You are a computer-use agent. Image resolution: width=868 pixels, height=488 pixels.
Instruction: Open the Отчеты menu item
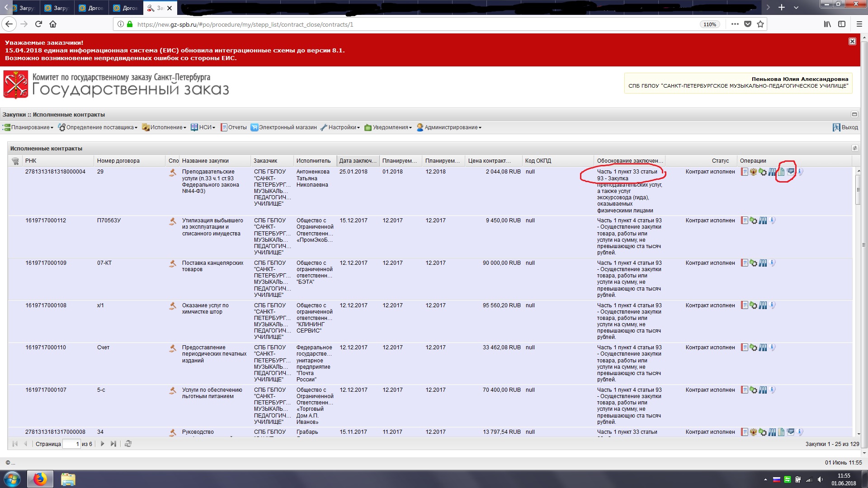tap(233, 127)
